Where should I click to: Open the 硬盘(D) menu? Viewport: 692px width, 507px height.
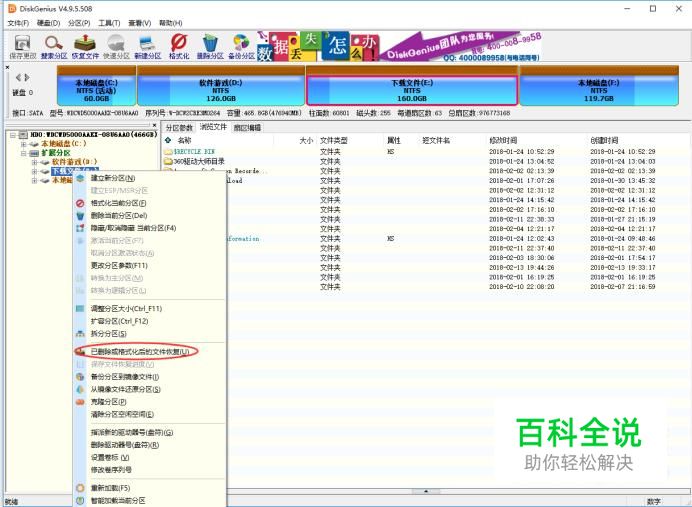49,23
